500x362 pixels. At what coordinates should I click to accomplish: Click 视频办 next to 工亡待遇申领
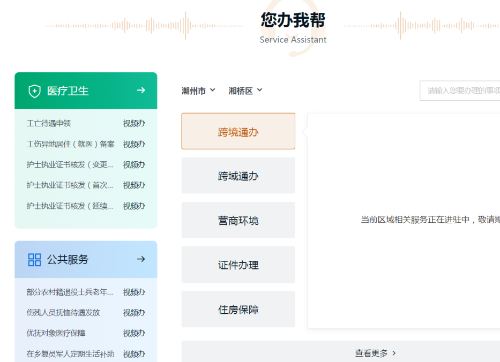point(134,124)
